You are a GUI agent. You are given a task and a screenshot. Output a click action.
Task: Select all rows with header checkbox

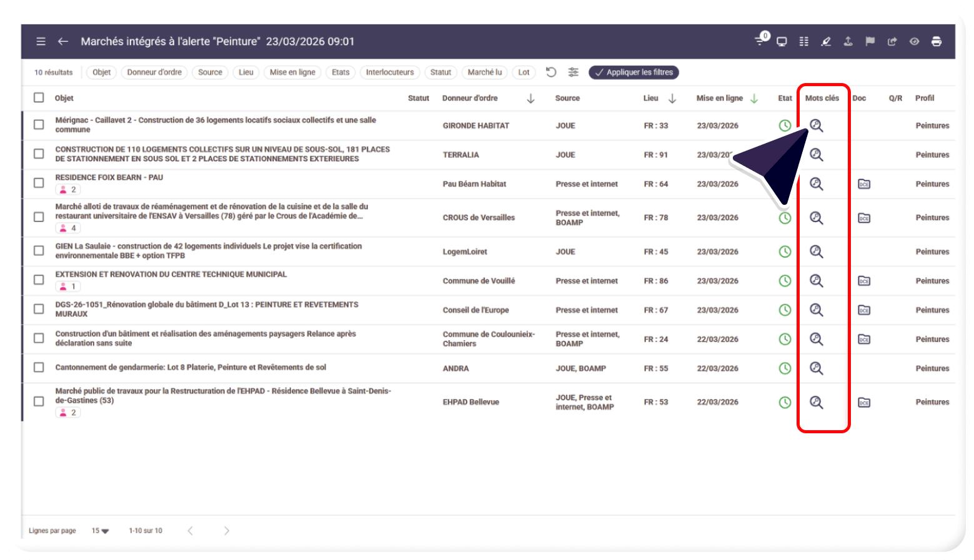pyautogui.click(x=39, y=98)
